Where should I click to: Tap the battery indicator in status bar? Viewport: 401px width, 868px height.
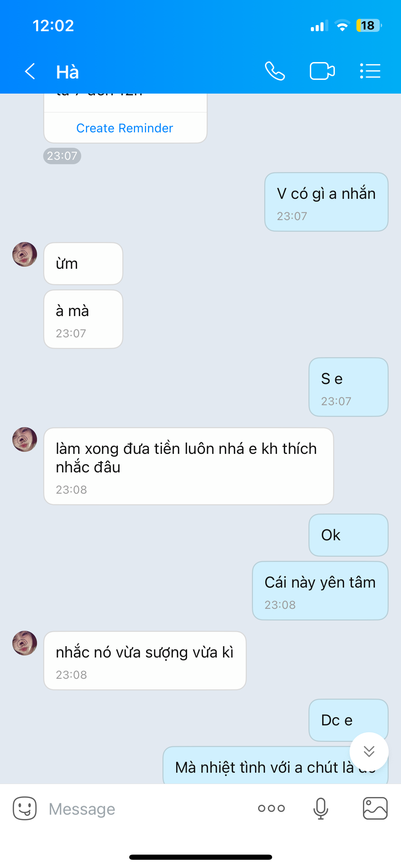pos(368,25)
